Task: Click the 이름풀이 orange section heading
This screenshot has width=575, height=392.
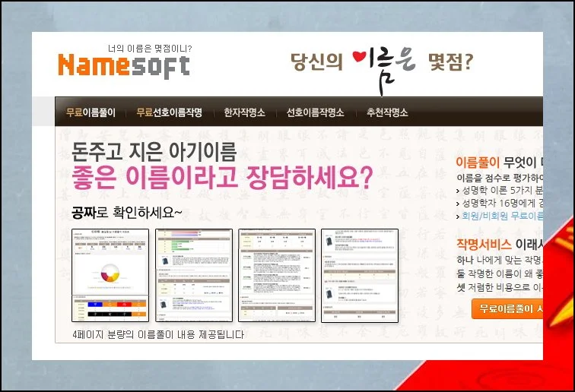Action: tap(477, 162)
